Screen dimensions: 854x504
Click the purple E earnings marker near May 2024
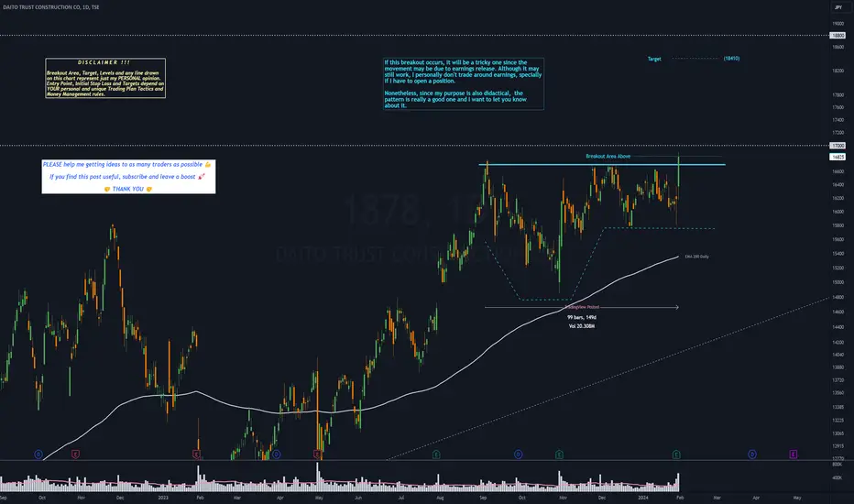click(793, 454)
